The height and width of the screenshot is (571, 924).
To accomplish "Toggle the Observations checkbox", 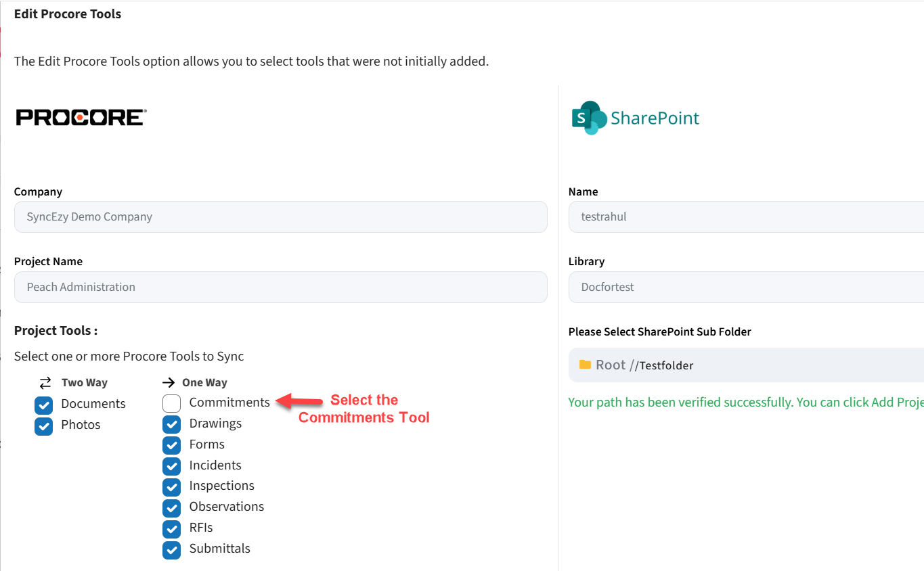I will (172, 507).
